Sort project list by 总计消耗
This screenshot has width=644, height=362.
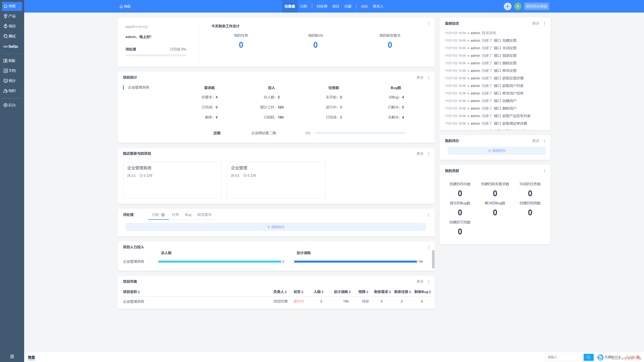point(342,292)
